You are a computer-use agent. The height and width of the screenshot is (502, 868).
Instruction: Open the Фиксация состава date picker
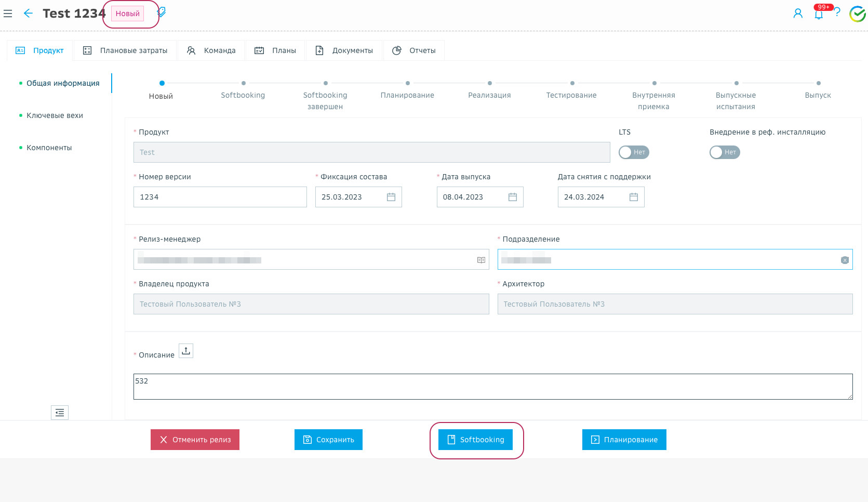pos(391,197)
